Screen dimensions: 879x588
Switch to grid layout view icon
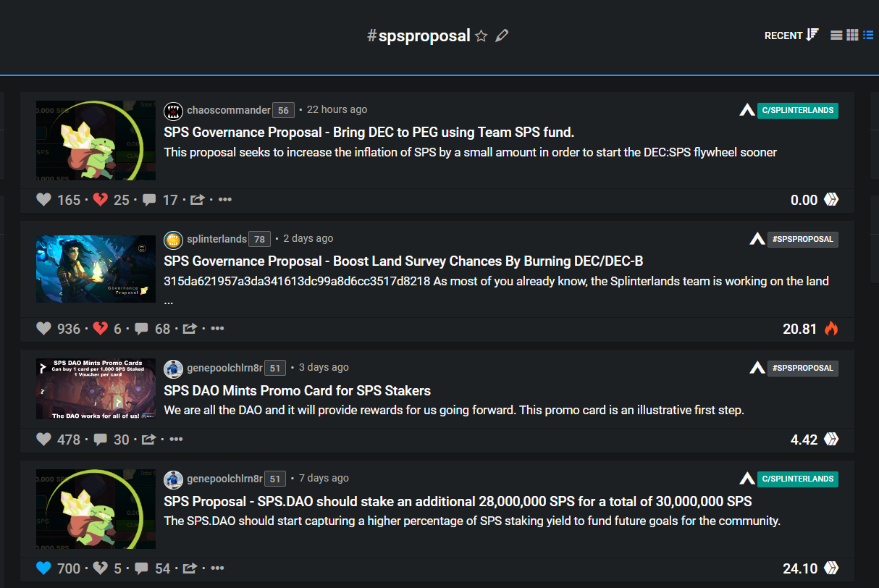[852, 35]
